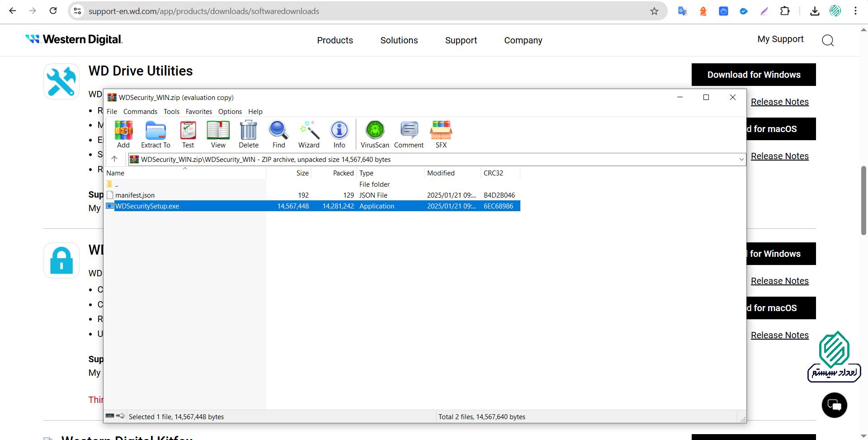Show archive Info
Viewport: 868px width, 440px height.
340,134
